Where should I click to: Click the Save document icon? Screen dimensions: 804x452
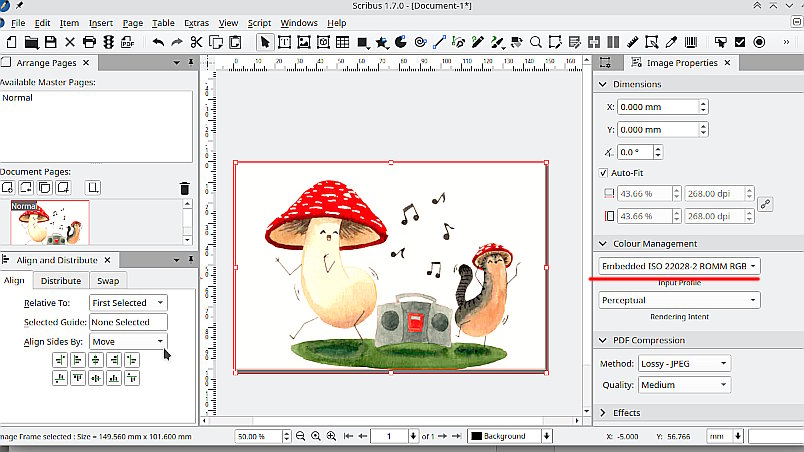coord(50,42)
